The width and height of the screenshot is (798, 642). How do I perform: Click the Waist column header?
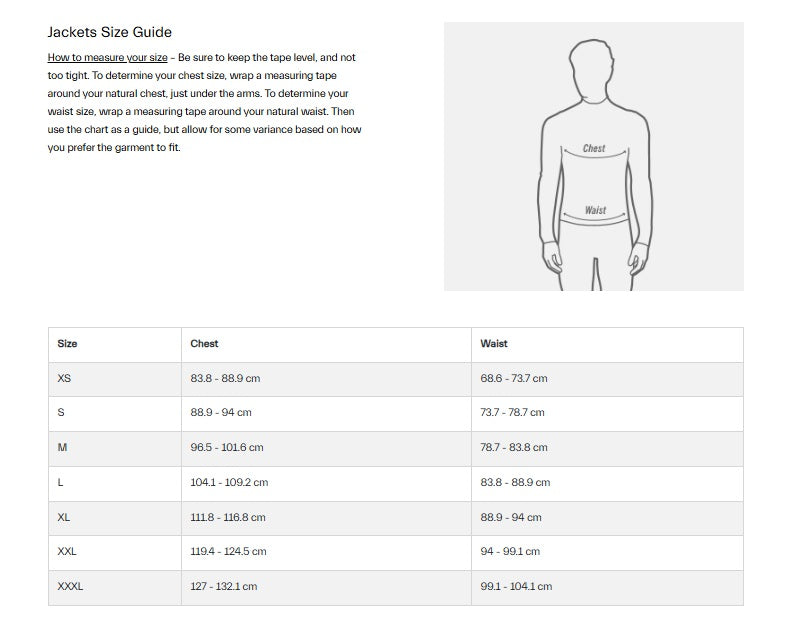point(494,344)
